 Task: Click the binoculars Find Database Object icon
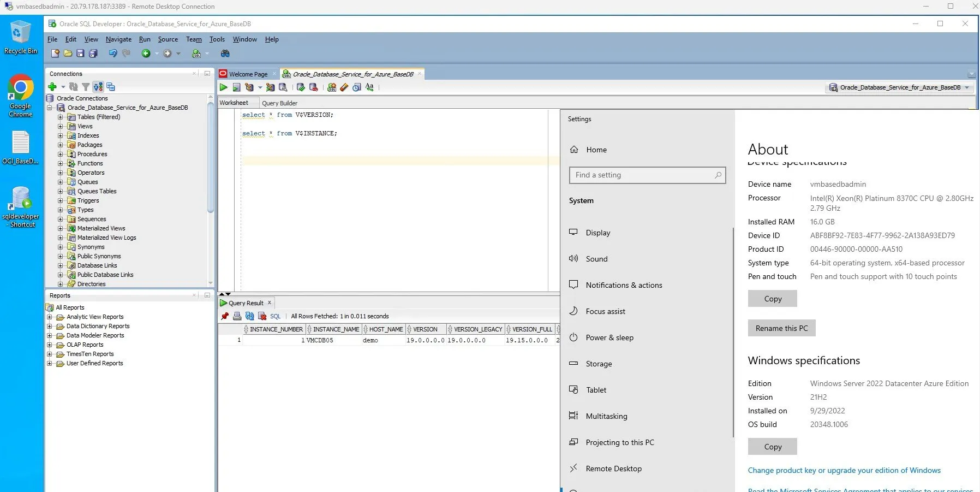click(225, 54)
